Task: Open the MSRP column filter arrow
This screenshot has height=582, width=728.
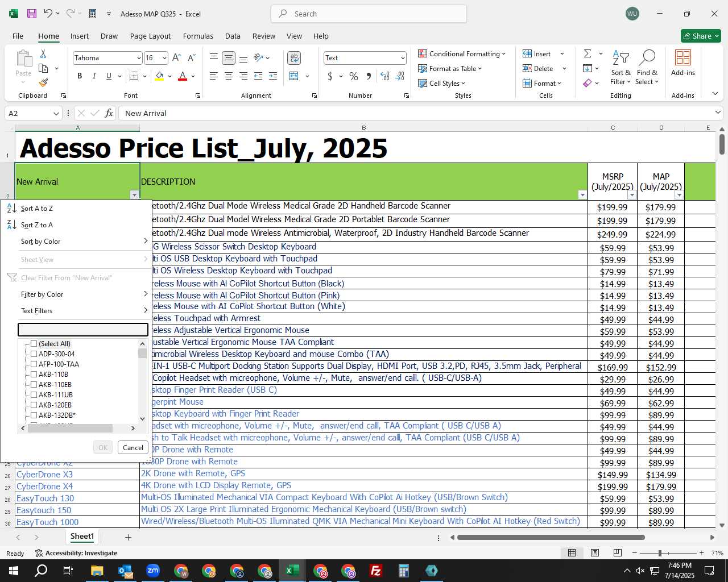Action: coord(631,195)
